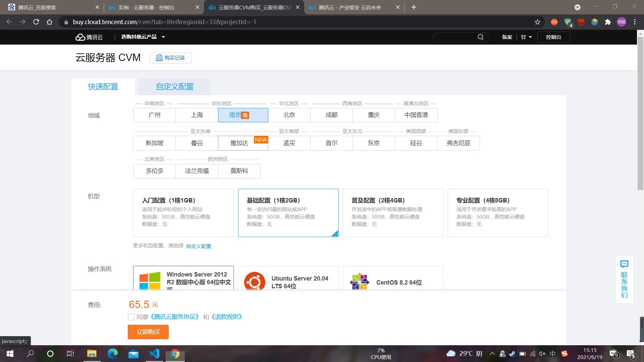The image size is (644, 362).
Task: Open 控制台 console button
Action: [x=553, y=37]
